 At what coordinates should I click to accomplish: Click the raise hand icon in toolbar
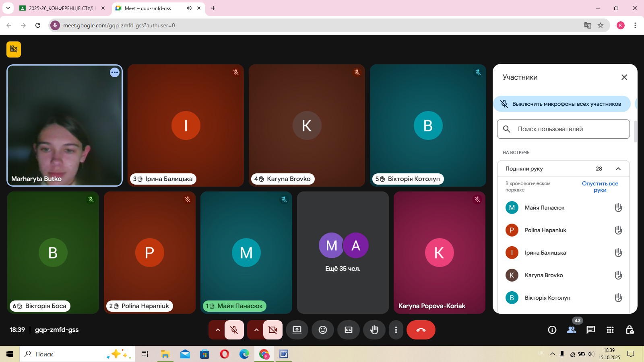click(x=374, y=330)
